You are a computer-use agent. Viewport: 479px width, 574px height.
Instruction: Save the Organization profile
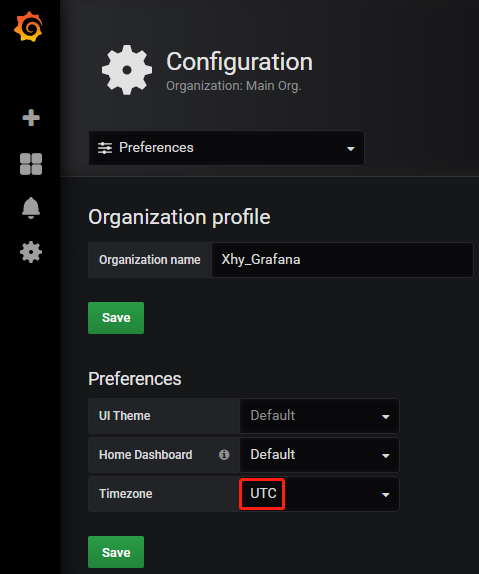click(x=116, y=318)
